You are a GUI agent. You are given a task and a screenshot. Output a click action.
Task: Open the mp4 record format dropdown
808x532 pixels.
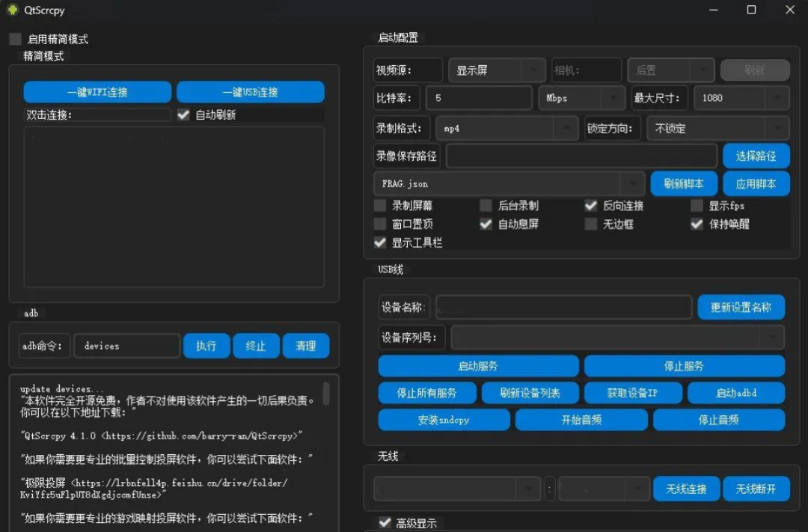pos(507,129)
